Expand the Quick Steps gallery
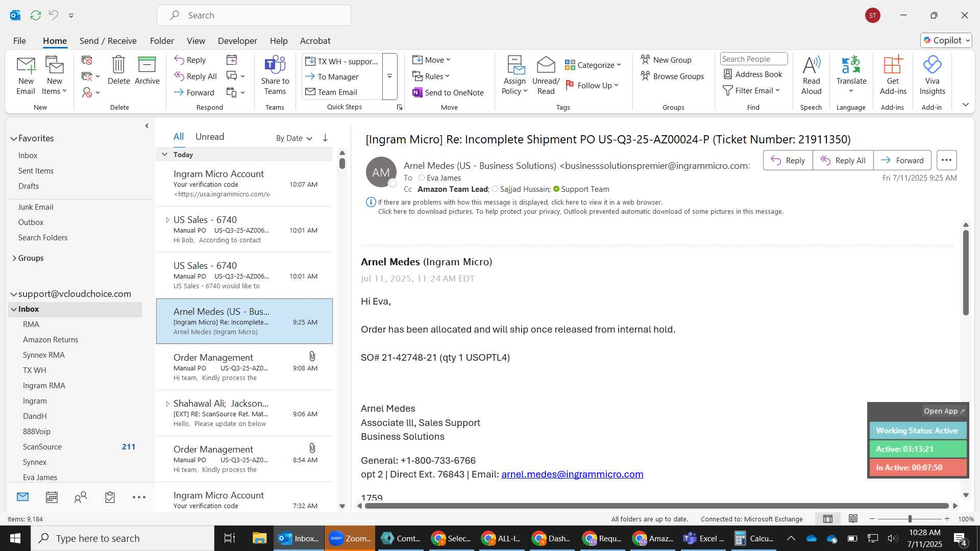The height and width of the screenshot is (551, 980). coord(389,76)
